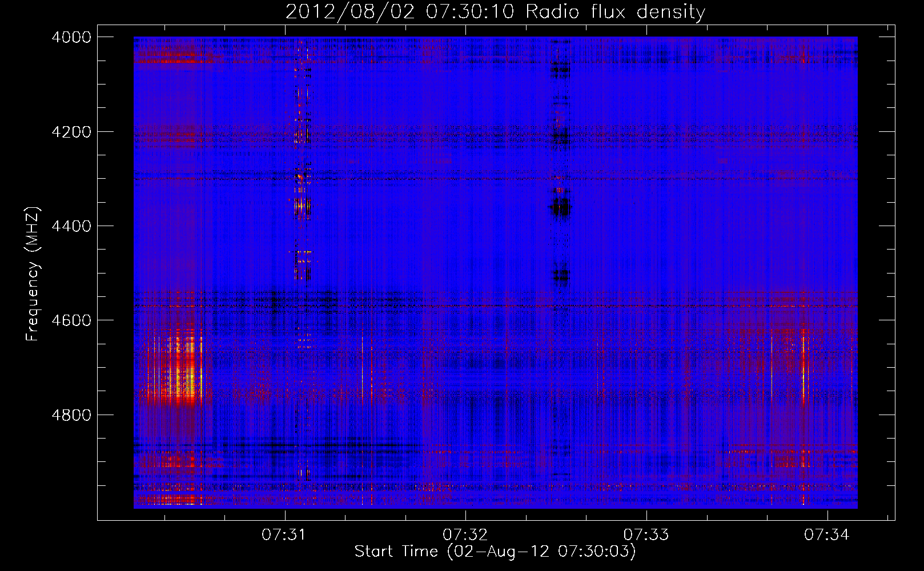
Task: Click the 07:34 time tick label
Action: [827, 535]
